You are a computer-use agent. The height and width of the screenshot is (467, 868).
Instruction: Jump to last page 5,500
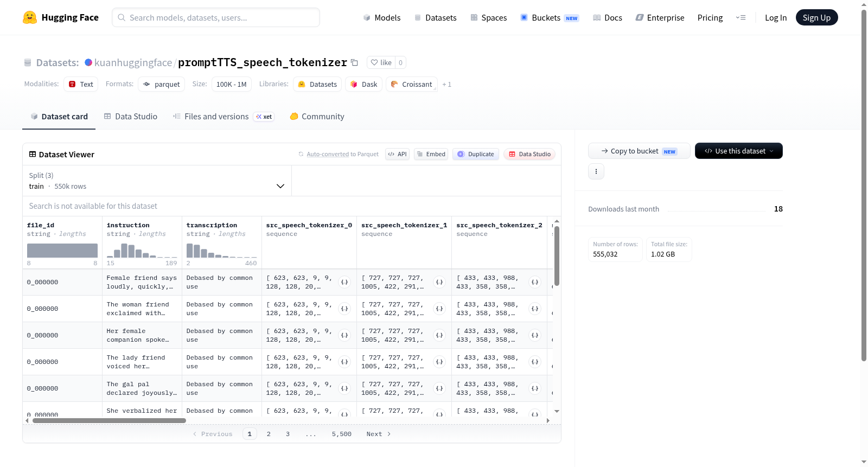(x=342, y=434)
